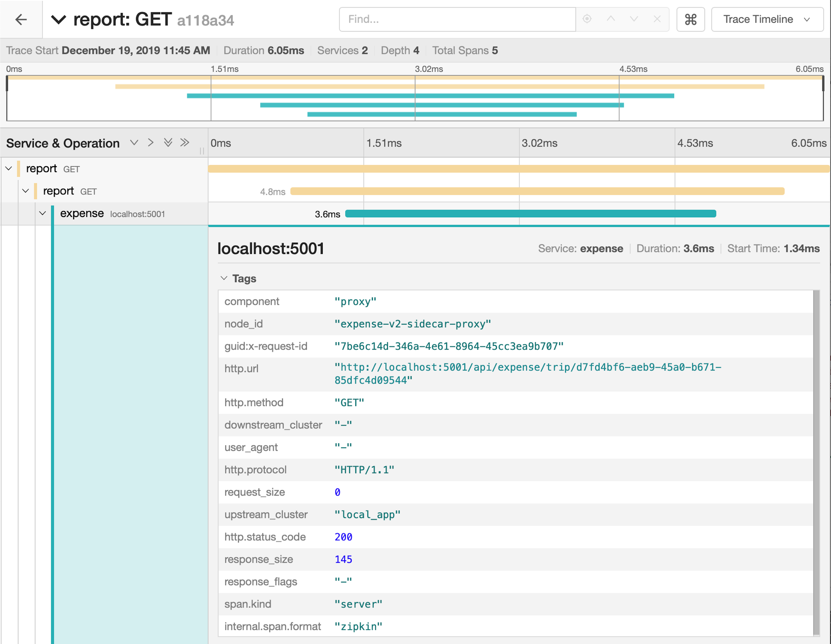
Task: Click the previous-match up arrow in find bar
Action: pos(610,19)
